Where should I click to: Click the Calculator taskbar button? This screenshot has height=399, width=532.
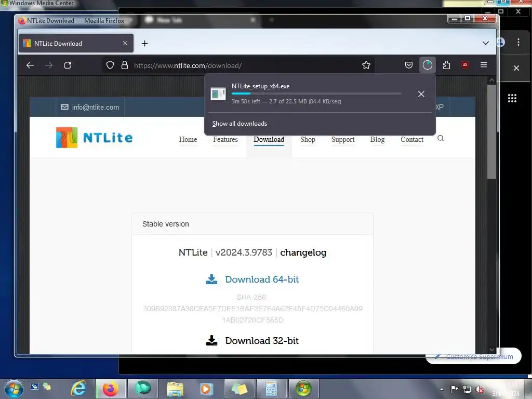(x=271, y=389)
